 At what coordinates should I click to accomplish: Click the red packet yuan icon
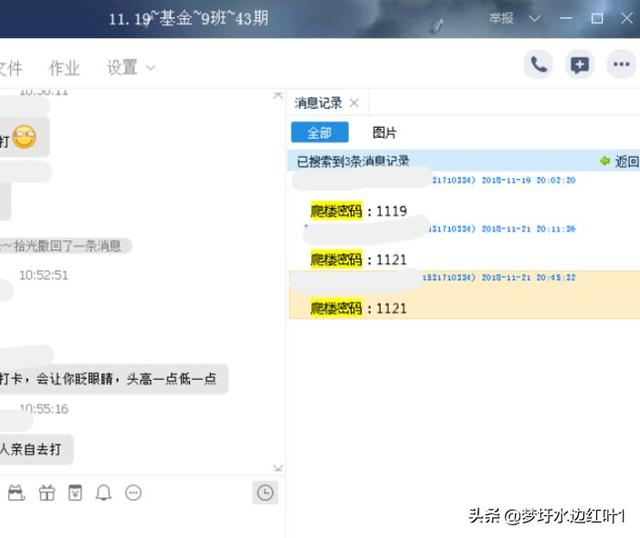click(x=75, y=492)
